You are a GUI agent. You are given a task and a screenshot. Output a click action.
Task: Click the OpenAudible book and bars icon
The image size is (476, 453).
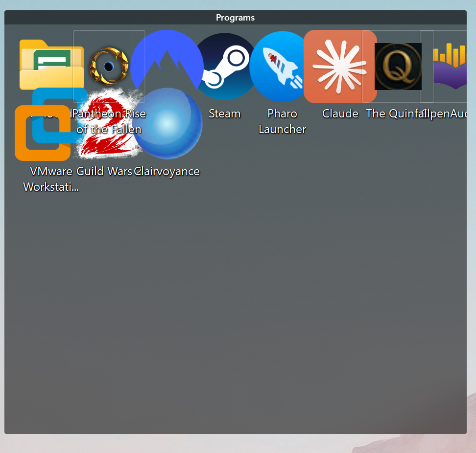453,67
